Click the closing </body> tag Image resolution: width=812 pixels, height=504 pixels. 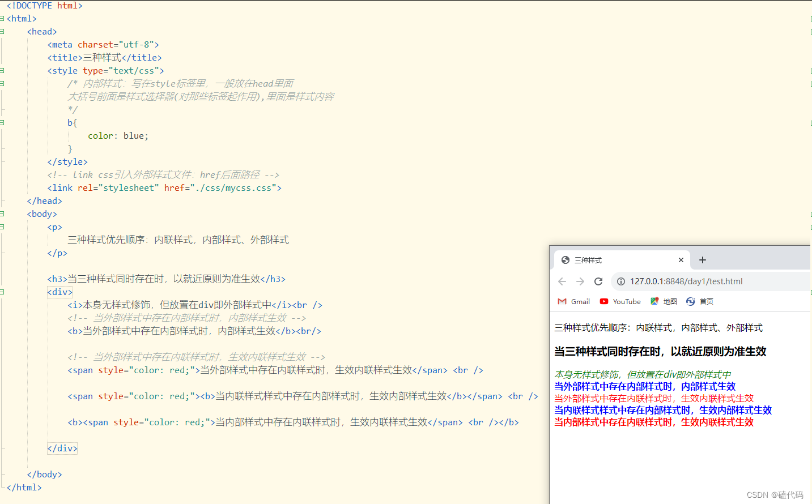[45, 475]
